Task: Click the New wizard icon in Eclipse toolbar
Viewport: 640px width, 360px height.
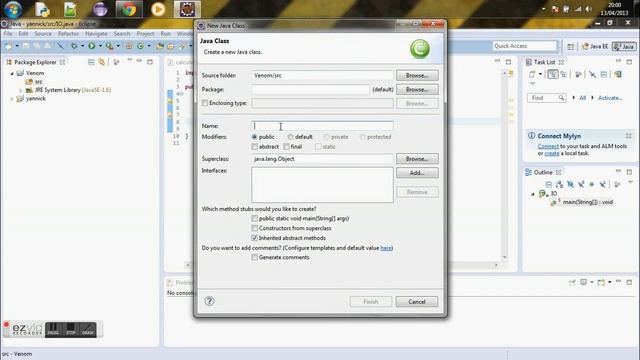Action: [9, 46]
